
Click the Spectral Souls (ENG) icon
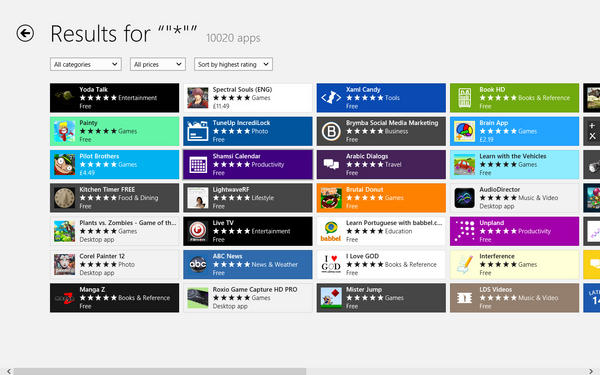(198, 98)
